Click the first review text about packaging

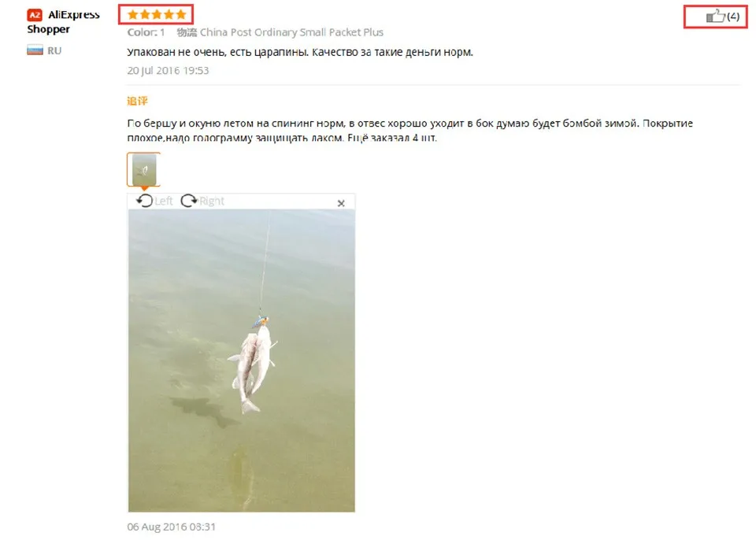point(300,52)
